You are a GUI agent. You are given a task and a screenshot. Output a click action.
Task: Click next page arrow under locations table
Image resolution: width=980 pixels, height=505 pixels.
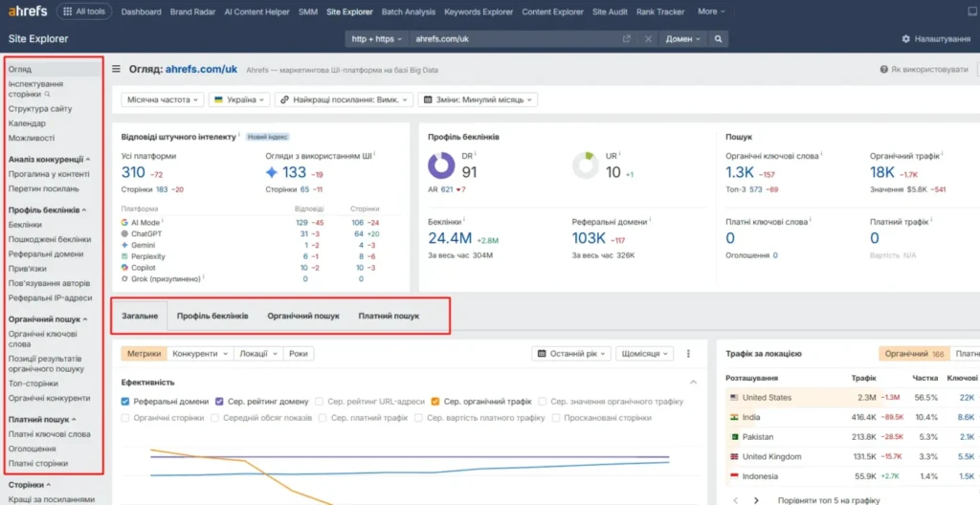tap(756, 500)
